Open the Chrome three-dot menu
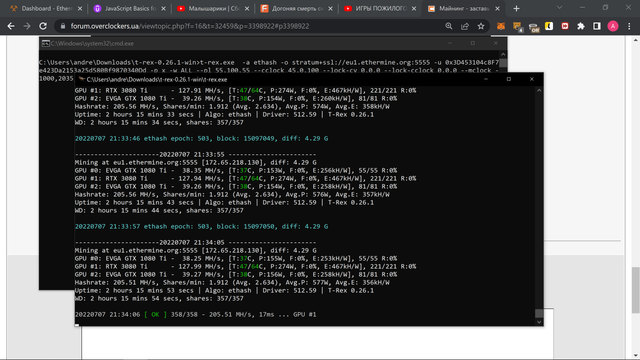This screenshot has width=640, height=360. pyautogui.click(x=629, y=26)
